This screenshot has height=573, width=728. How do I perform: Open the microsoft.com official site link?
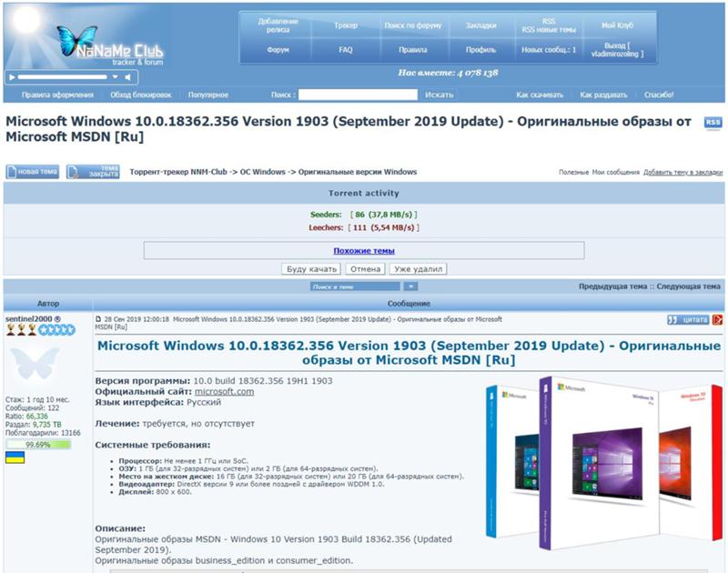point(224,391)
